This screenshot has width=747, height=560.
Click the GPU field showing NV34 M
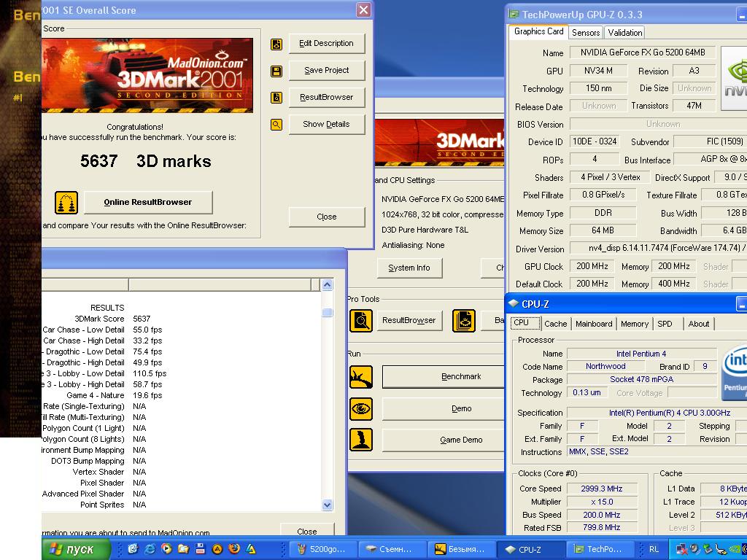tap(598, 71)
